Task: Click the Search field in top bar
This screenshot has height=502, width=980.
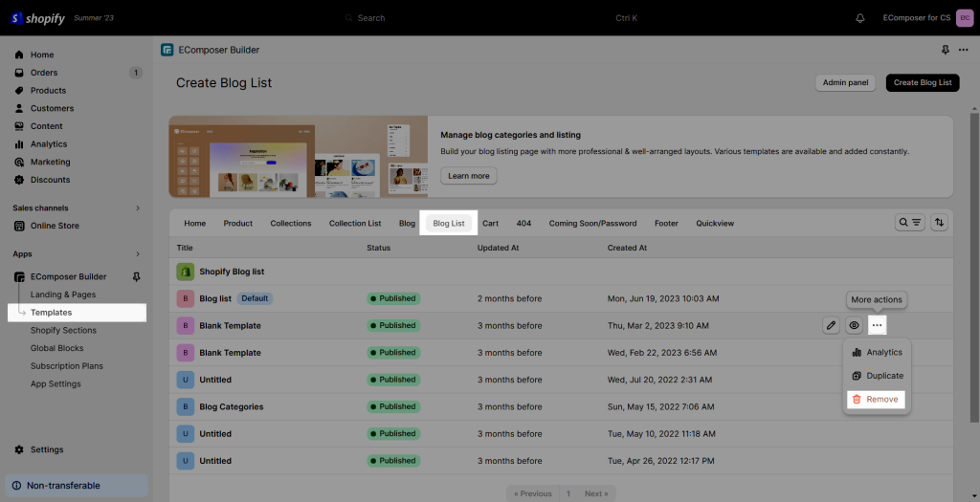Action: point(490,18)
